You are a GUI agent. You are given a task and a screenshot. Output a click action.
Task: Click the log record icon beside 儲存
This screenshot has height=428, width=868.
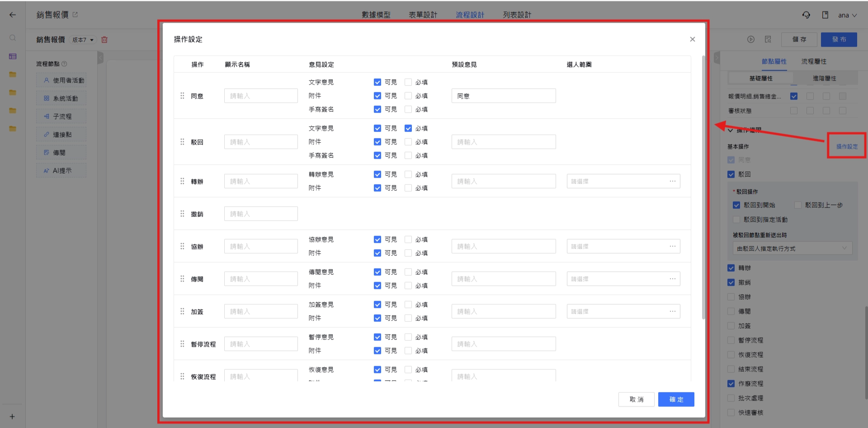coord(768,39)
